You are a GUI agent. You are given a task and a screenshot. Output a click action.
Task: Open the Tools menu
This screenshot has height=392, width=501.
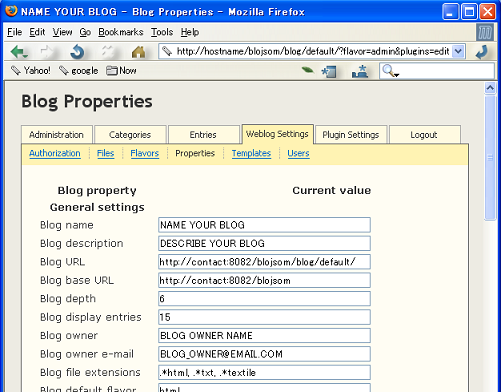coord(162,32)
